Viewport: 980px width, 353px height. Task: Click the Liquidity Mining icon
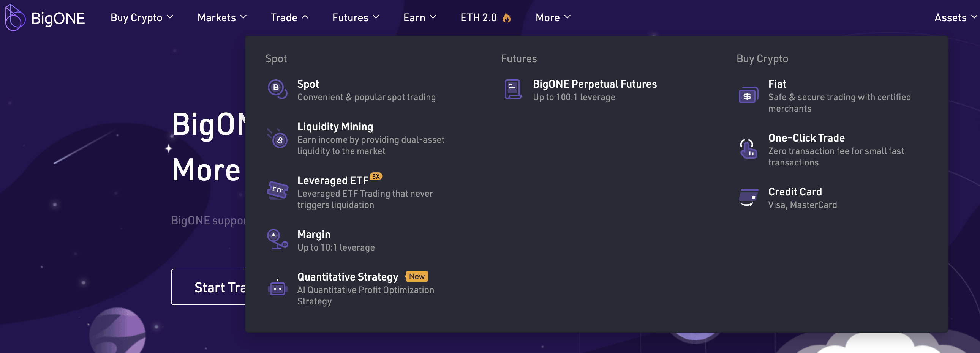[278, 138]
